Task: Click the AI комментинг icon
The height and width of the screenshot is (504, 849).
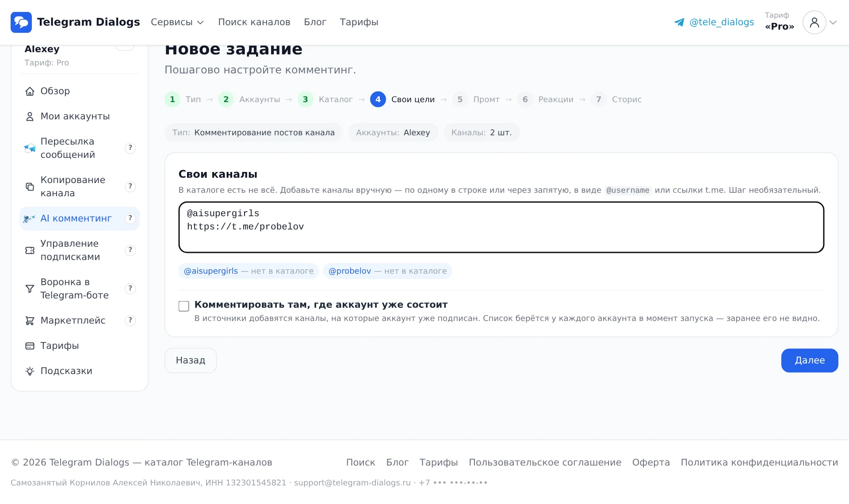Action: 30,218
